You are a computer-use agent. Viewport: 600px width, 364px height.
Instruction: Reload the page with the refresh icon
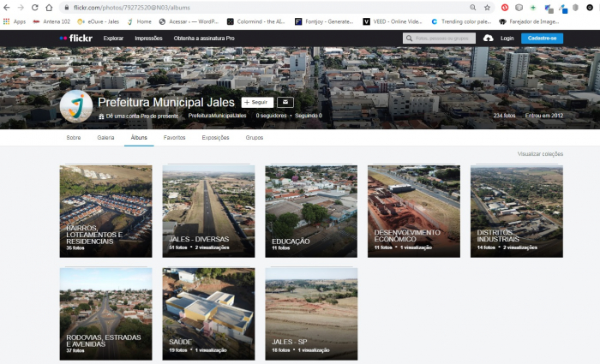pyautogui.click(x=35, y=8)
